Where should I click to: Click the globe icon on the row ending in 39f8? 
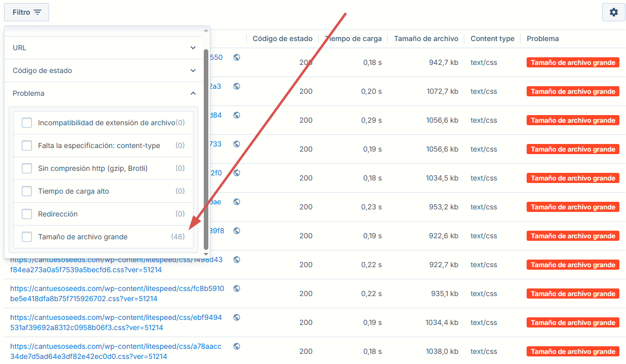pos(236,230)
